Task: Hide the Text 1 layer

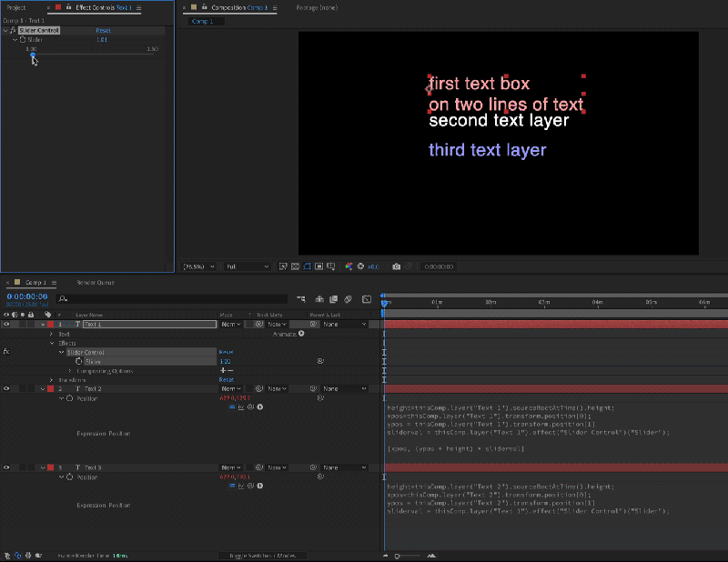Action: 5,324
